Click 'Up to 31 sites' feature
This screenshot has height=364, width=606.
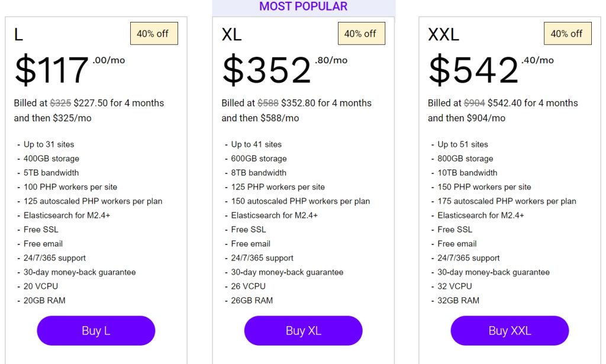49,144
